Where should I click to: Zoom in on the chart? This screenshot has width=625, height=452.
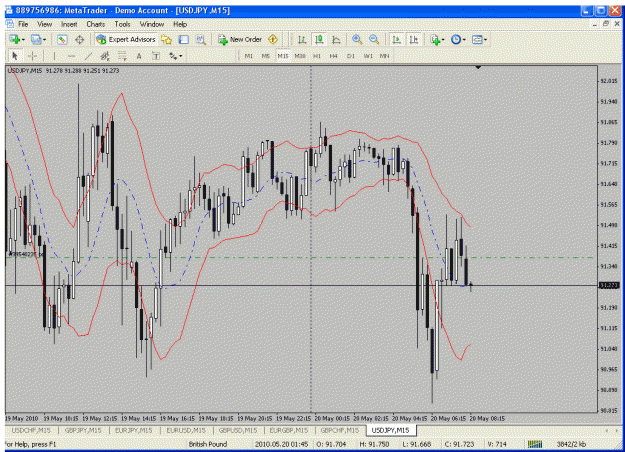[357, 39]
